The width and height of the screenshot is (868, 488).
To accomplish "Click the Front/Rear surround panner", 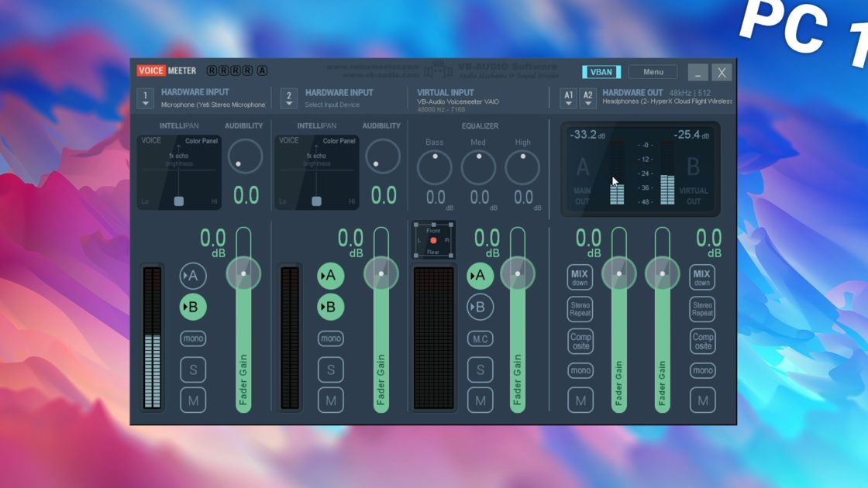I will coord(433,240).
